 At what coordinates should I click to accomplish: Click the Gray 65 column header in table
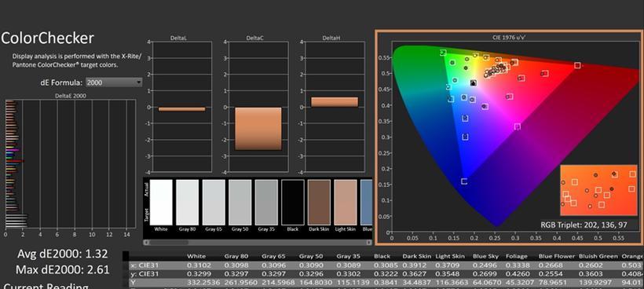point(273,256)
